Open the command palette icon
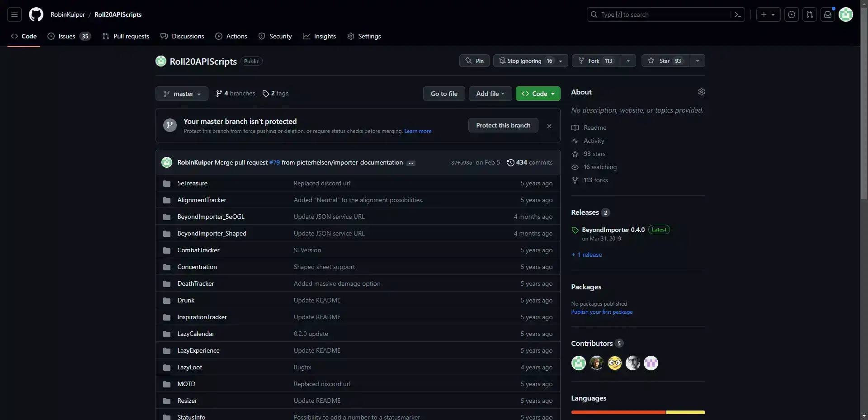868x420 pixels. coord(738,14)
